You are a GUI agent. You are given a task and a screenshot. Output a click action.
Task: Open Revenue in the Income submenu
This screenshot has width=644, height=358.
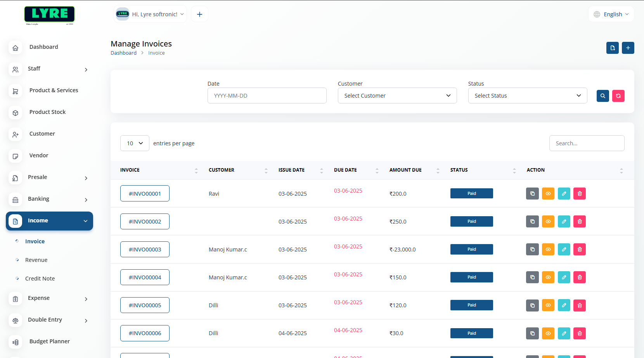tap(36, 260)
